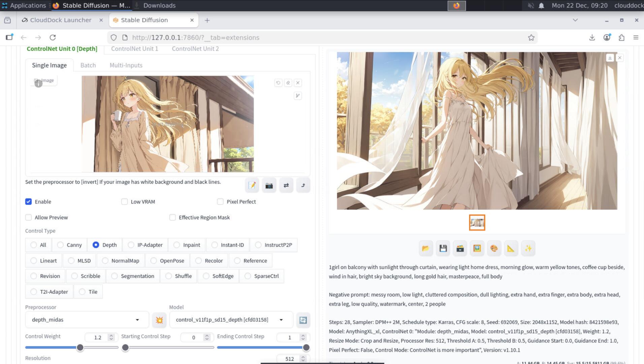Viewport: 644px width, 364px height.
Task: Enable the Pixel Perfect checkbox
Action: click(220, 202)
